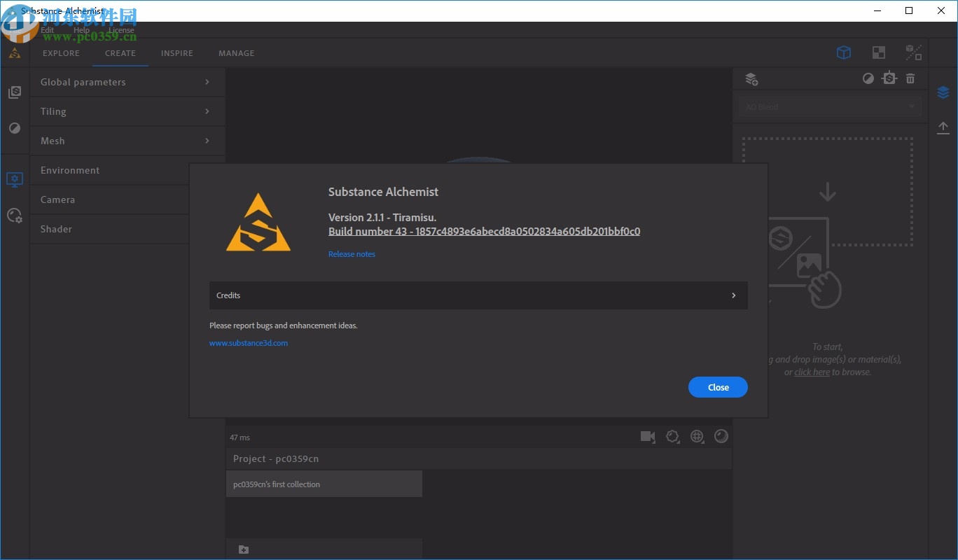
Task: Click the half-filled circle filter icon in layer panel
Action: [868, 78]
